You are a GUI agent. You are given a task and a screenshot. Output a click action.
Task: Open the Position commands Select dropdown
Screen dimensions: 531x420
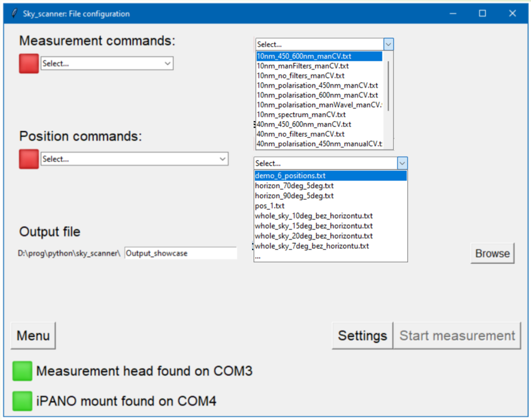point(134,159)
